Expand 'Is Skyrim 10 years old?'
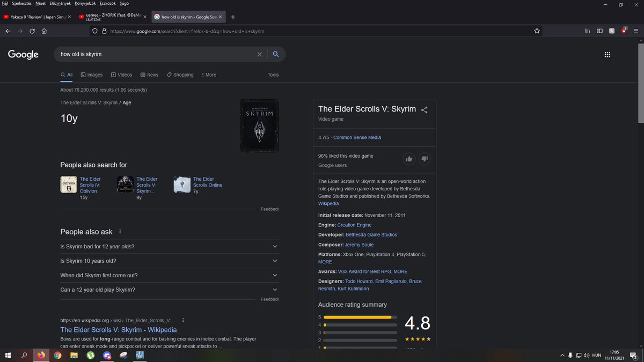 (x=170, y=261)
